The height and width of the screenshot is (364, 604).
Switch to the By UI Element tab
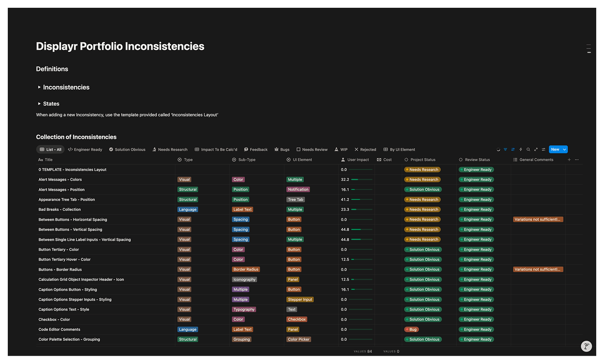pyautogui.click(x=399, y=149)
